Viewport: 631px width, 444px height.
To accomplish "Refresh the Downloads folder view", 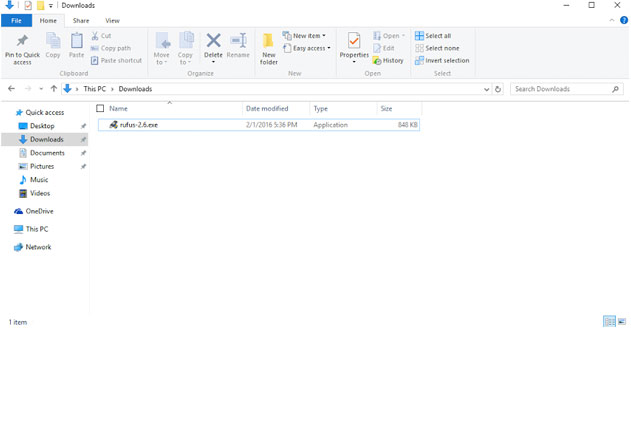I will pos(498,89).
